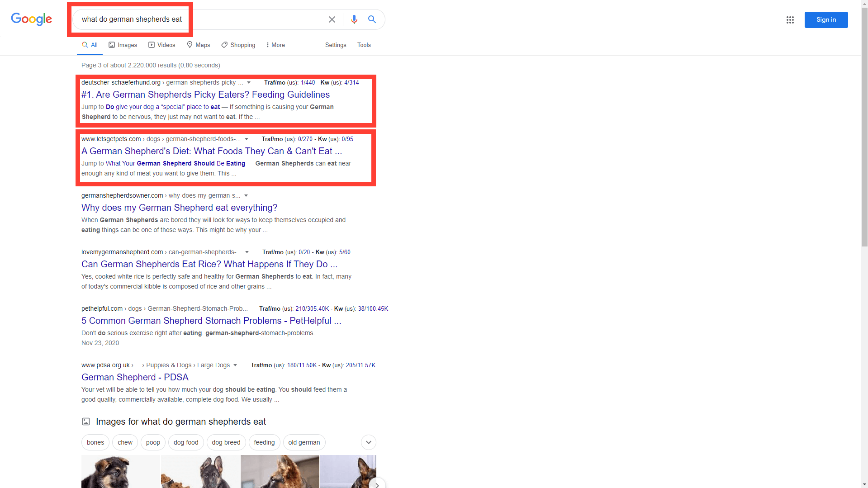Viewport: 868px width, 488px height.
Task: Filter images by 'dog food' chip
Action: [x=186, y=442]
